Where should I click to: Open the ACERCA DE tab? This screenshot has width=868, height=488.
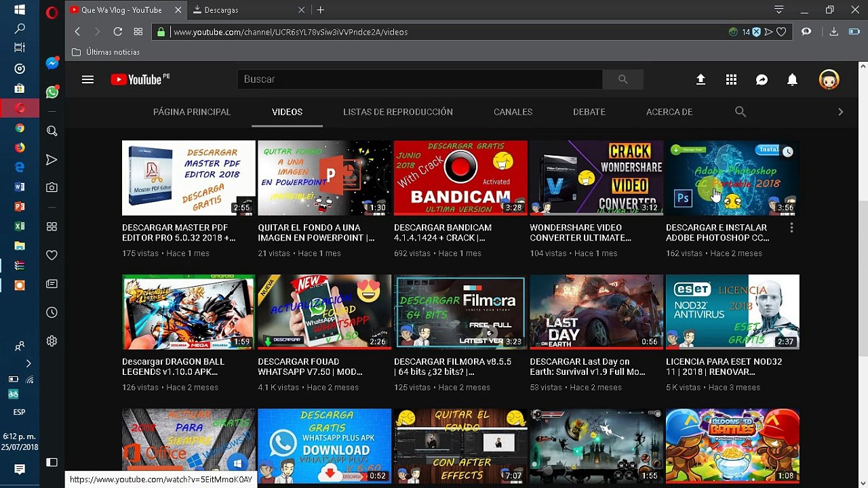[x=669, y=112]
